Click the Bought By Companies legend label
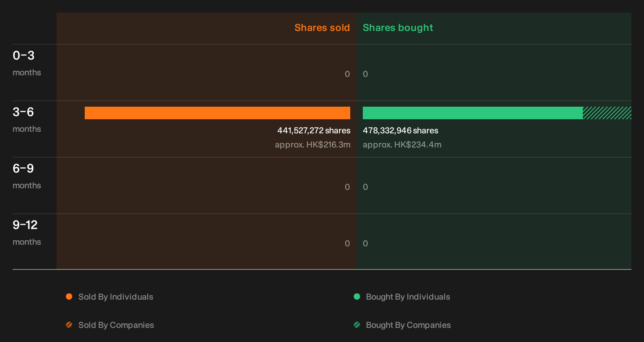The image size is (644, 342). (408, 325)
